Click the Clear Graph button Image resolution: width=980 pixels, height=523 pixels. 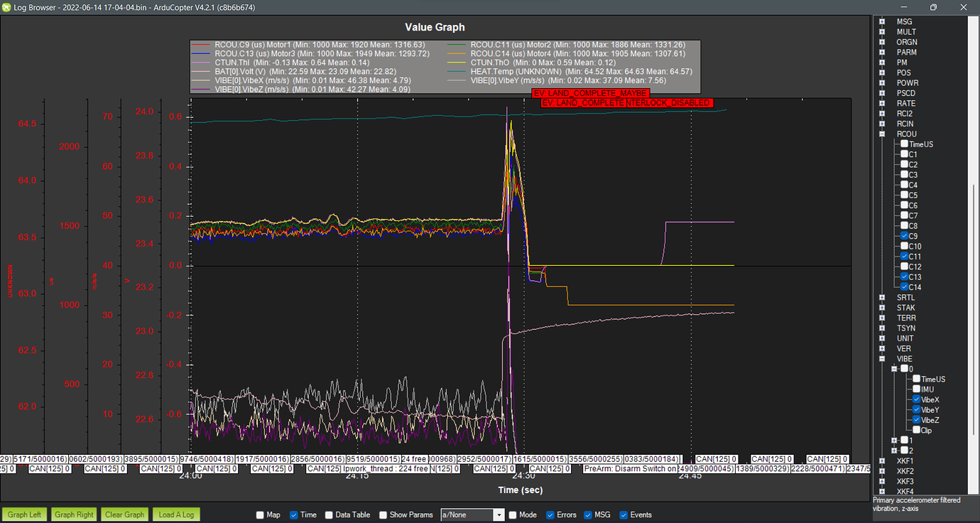pyautogui.click(x=124, y=514)
